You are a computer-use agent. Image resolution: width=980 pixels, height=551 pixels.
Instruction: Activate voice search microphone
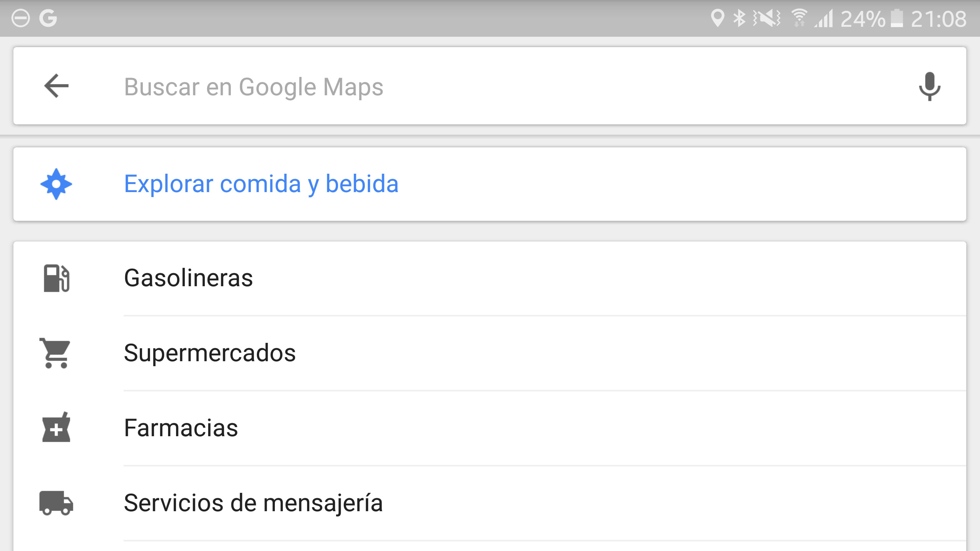pyautogui.click(x=929, y=86)
